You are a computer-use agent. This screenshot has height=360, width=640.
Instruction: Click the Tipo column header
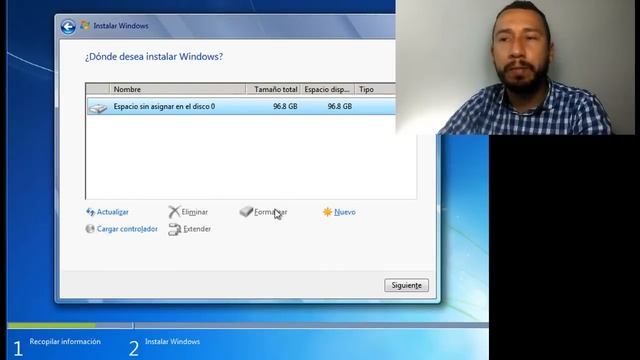375,89
